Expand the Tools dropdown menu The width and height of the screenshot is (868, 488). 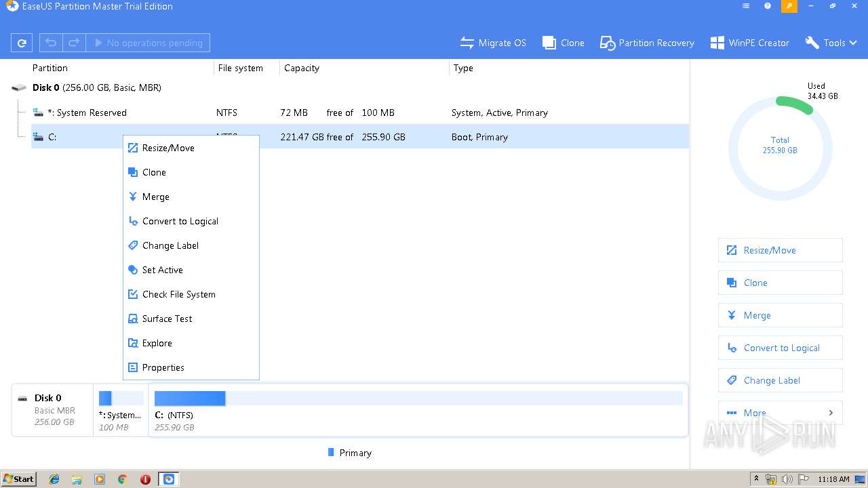[831, 43]
